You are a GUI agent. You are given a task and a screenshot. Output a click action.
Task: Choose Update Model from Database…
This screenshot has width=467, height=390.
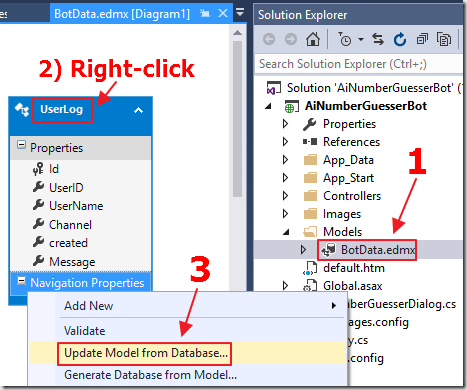[187, 352]
